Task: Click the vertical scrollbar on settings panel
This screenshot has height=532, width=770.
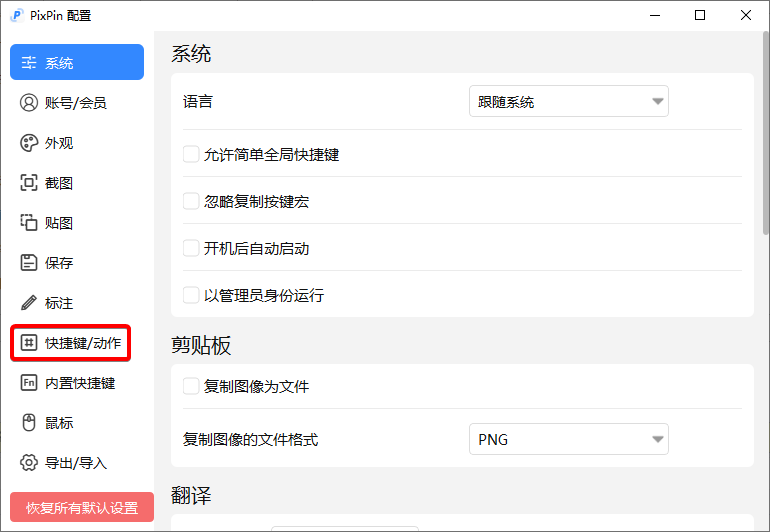Action: coord(766,133)
